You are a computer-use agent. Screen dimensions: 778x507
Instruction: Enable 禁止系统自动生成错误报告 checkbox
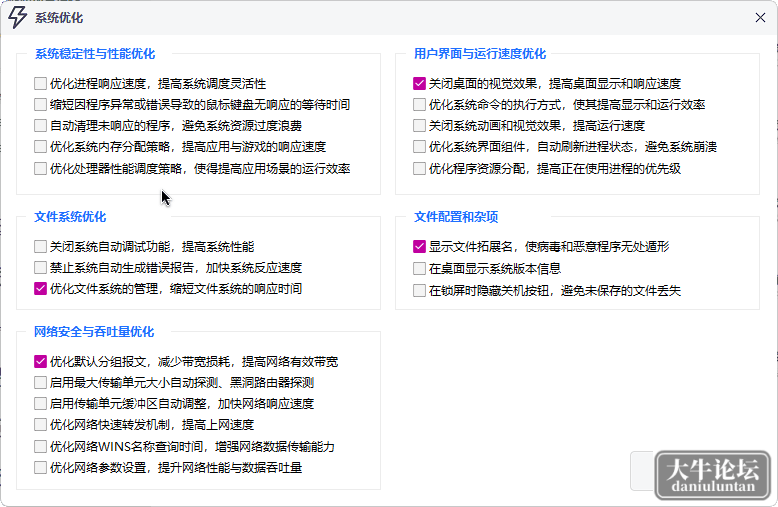pyautogui.click(x=40, y=268)
